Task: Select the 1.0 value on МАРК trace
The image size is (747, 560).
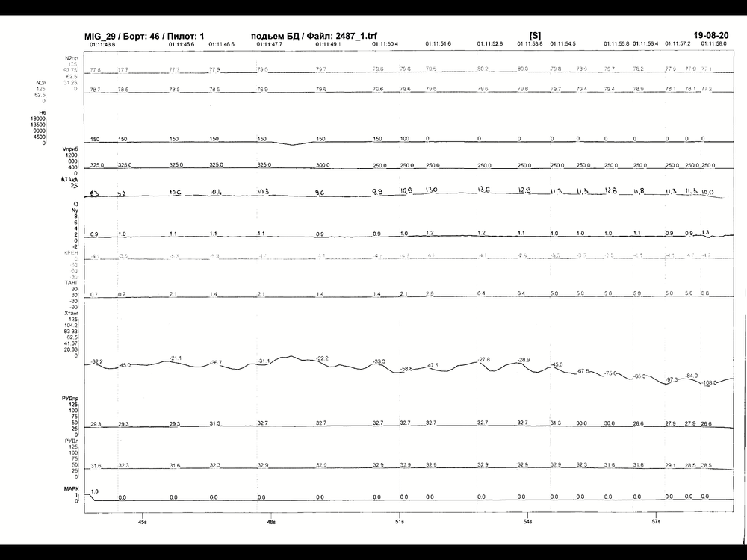Action: 94,491
